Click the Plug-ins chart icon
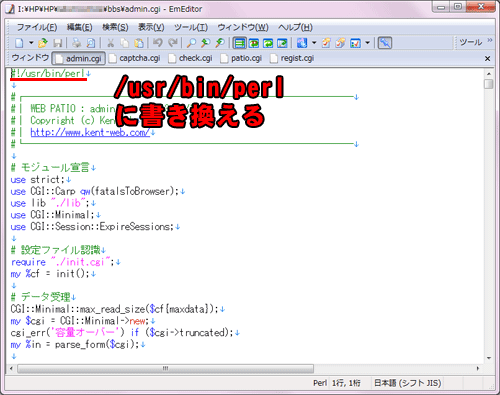The width and height of the screenshot is (500, 395). [355, 43]
